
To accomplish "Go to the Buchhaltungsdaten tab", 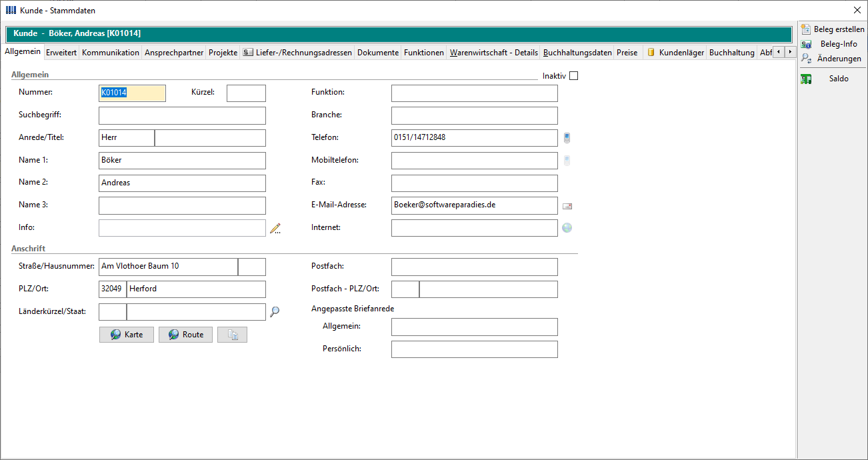I will (577, 53).
